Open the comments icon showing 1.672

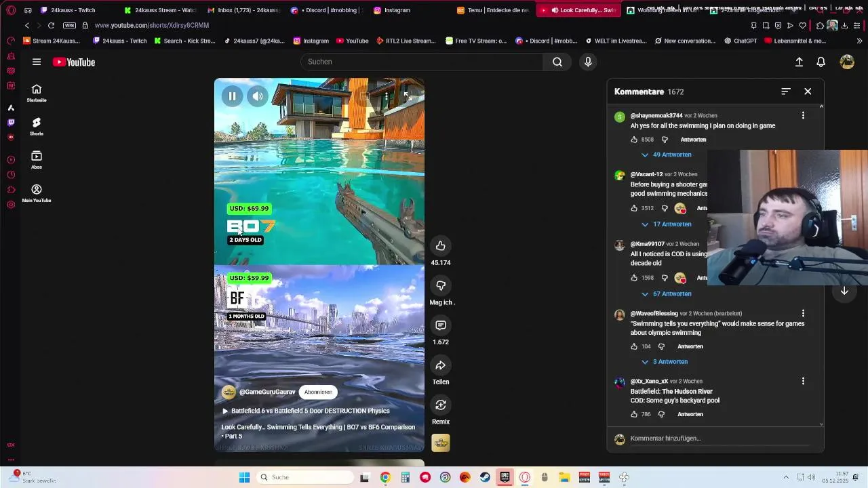pyautogui.click(x=441, y=326)
